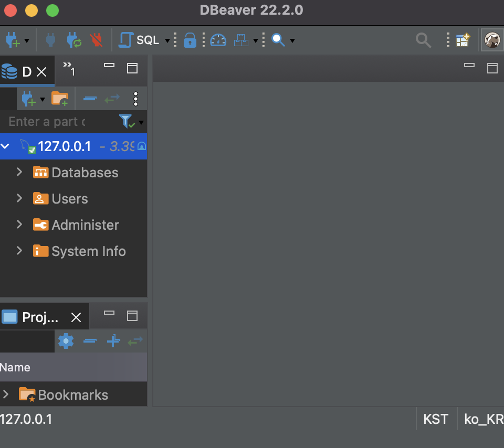Open dropdown arrow beside blue search icon

coord(292,40)
